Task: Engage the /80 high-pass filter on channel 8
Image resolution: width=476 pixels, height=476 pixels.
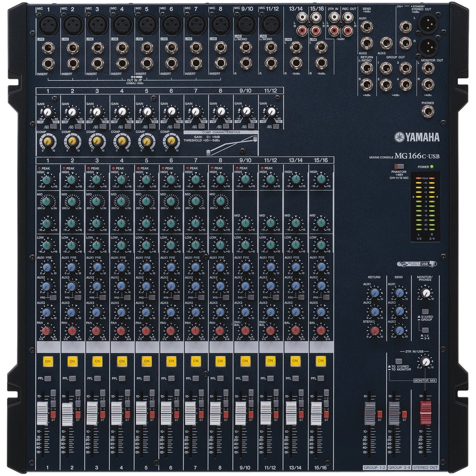Action: tap(227, 127)
